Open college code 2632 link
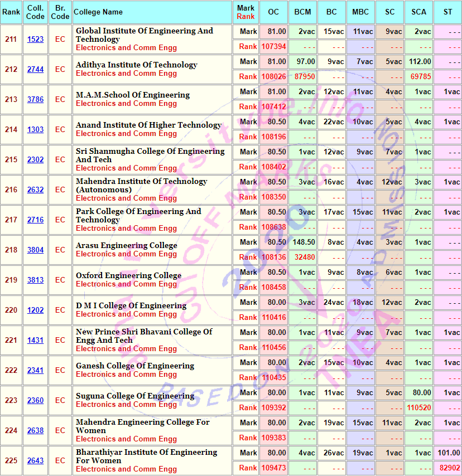The width and height of the screenshot is (462, 476). (x=35, y=190)
